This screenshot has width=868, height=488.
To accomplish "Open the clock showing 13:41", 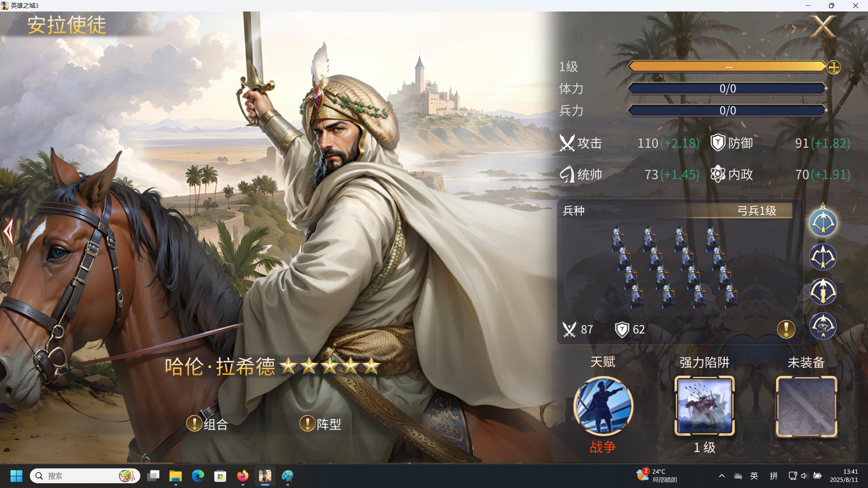I will pos(844,475).
